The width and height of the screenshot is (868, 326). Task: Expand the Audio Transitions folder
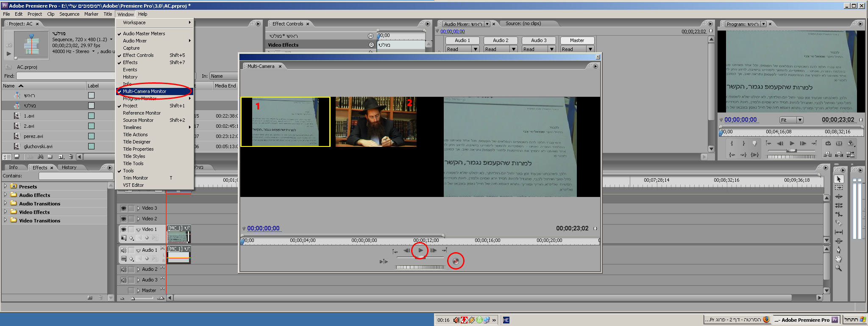click(5, 203)
